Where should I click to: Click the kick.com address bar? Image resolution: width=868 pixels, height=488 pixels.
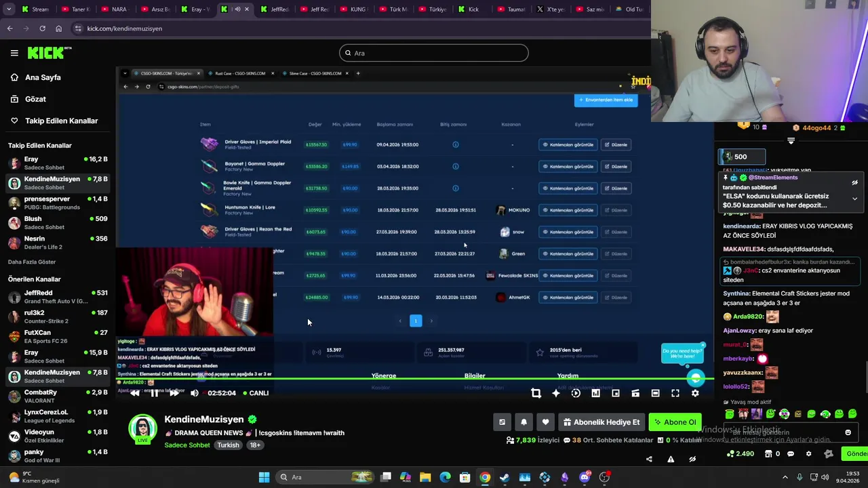[359, 28]
